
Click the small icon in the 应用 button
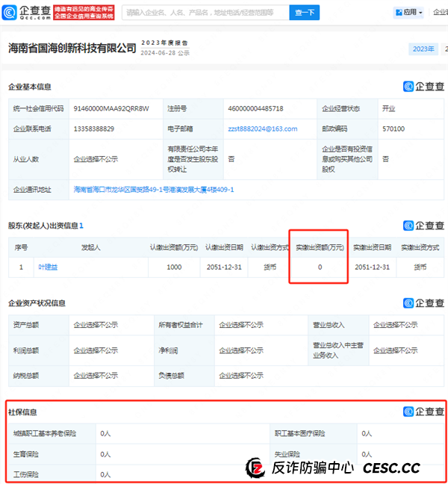pos(399,13)
